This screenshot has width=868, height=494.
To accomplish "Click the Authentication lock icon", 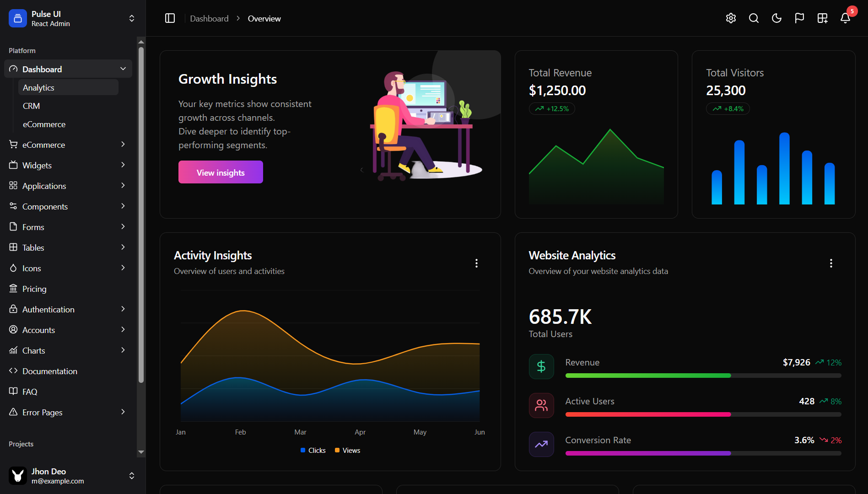I will 13,309.
